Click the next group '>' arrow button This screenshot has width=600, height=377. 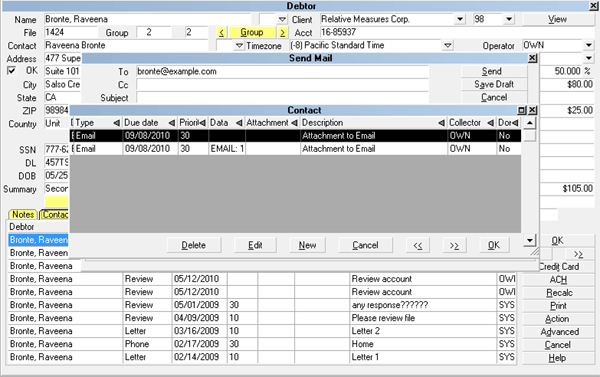coord(282,33)
